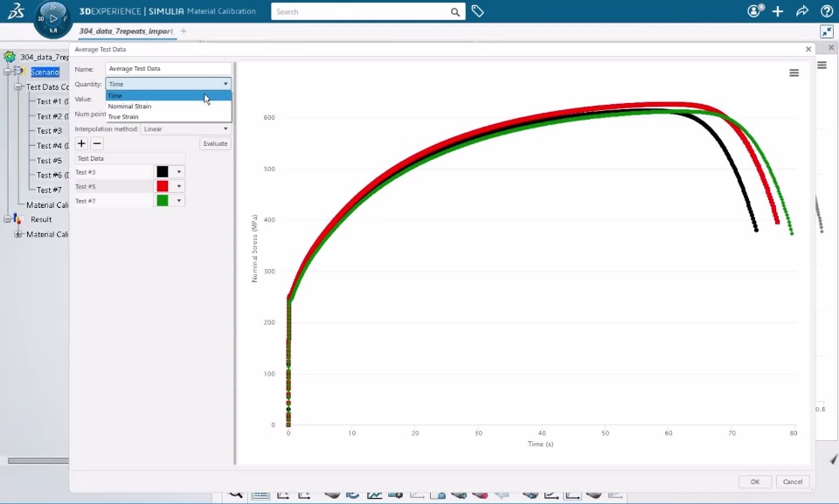This screenshot has width=839, height=504.
Task: Open the hamburger menu behind dialog at right edge
Action: (822, 66)
